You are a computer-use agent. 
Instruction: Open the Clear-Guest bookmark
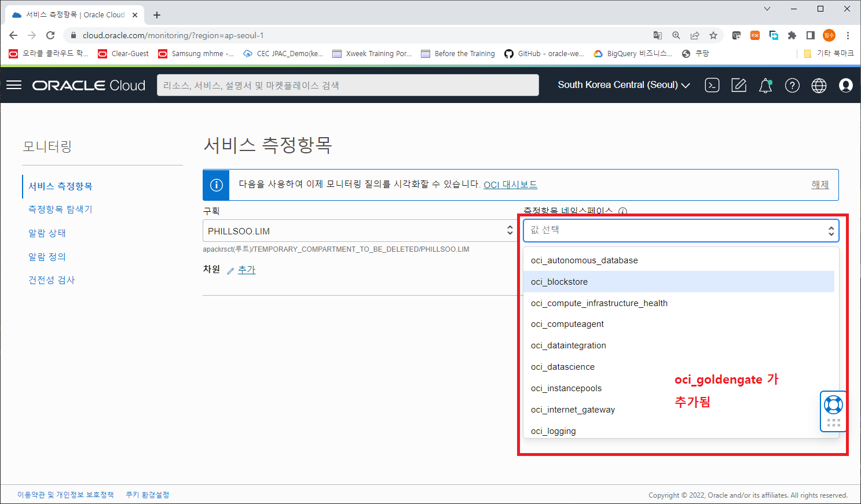123,53
